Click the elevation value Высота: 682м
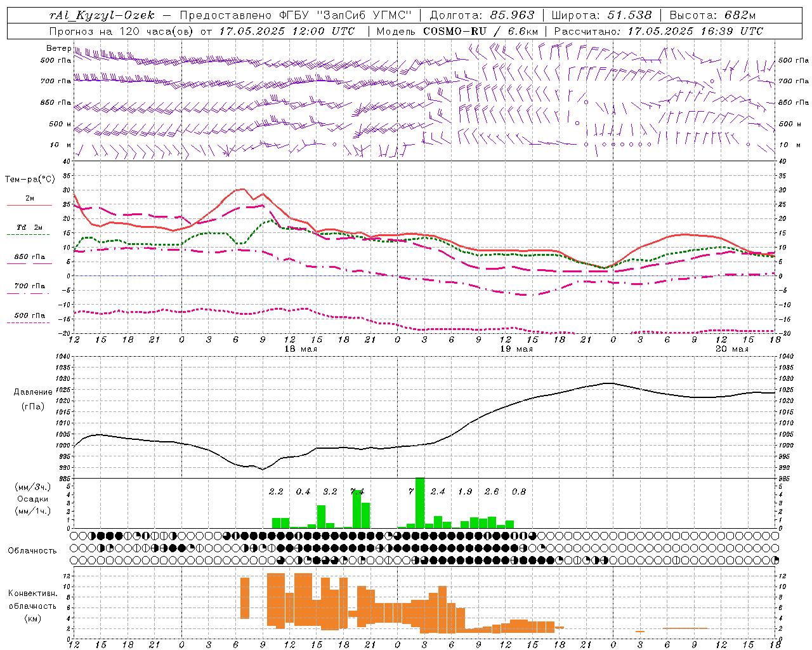The height and width of the screenshot is (650, 812). tap(712, 15)
